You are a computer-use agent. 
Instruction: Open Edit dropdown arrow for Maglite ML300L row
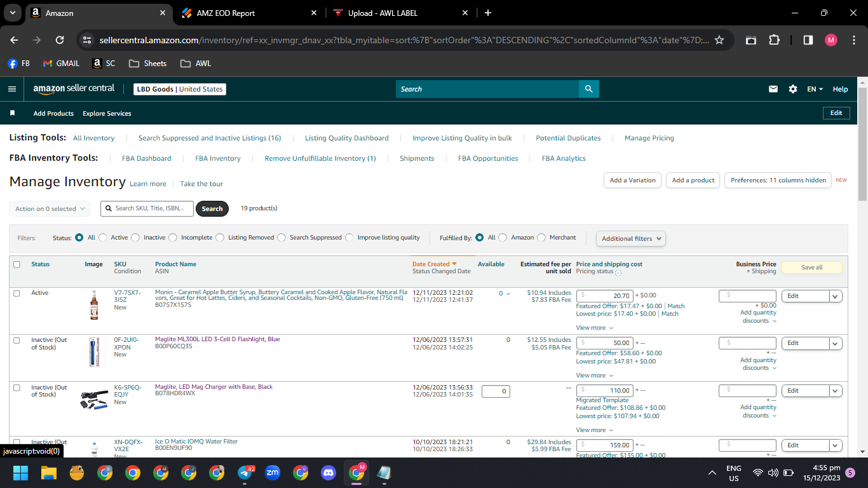click(x=836, y=343)
